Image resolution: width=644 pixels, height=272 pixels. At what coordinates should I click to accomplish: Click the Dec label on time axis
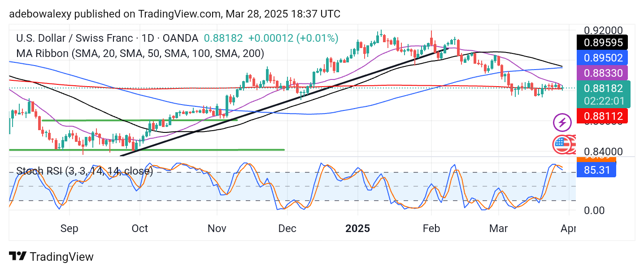(x=287, y=228)
